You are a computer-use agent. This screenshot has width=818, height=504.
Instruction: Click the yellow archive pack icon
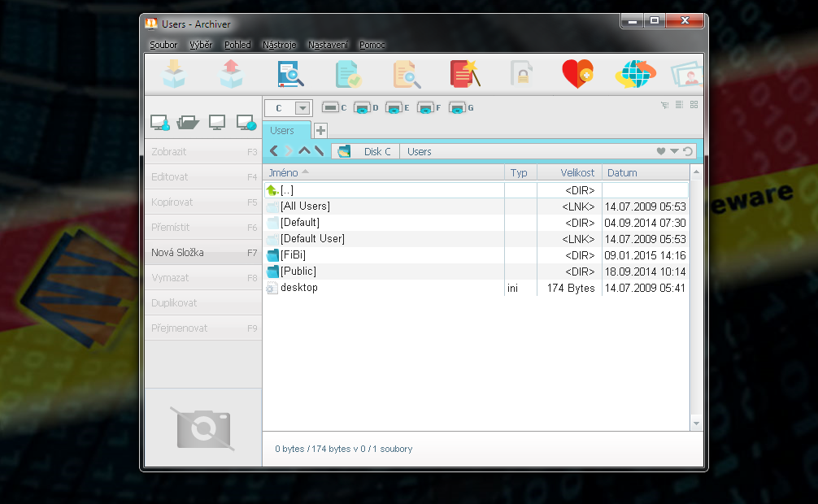[174, 74]
